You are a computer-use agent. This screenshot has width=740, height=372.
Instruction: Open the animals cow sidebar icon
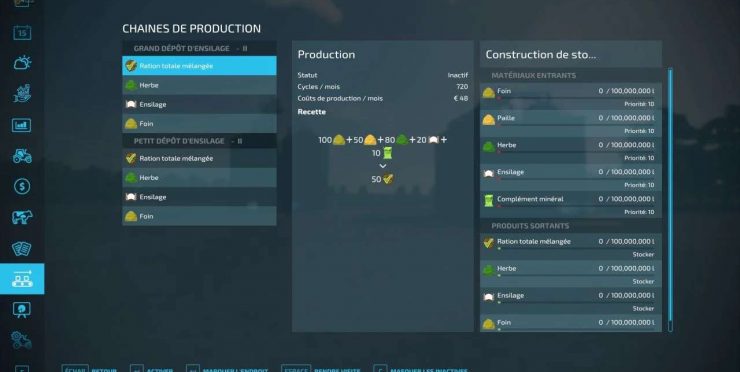[x=22, y=217]
